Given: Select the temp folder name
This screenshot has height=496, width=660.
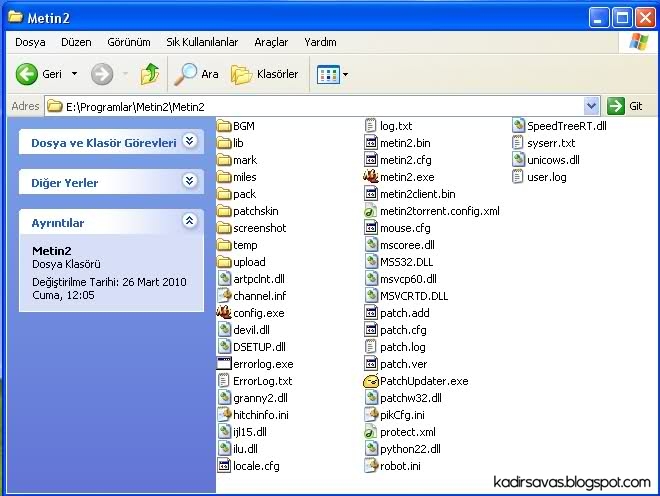Looking at the screenshot, I should 245,245.
